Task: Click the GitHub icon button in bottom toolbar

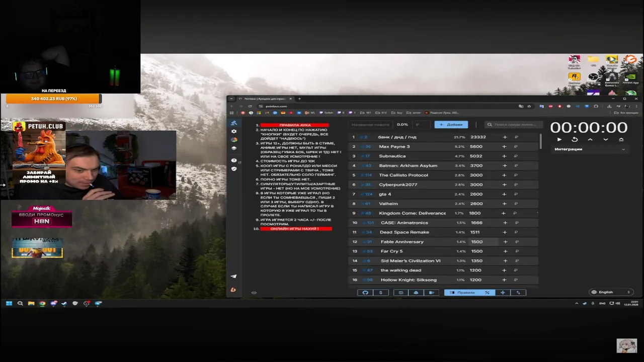Action: coord(365,293)
